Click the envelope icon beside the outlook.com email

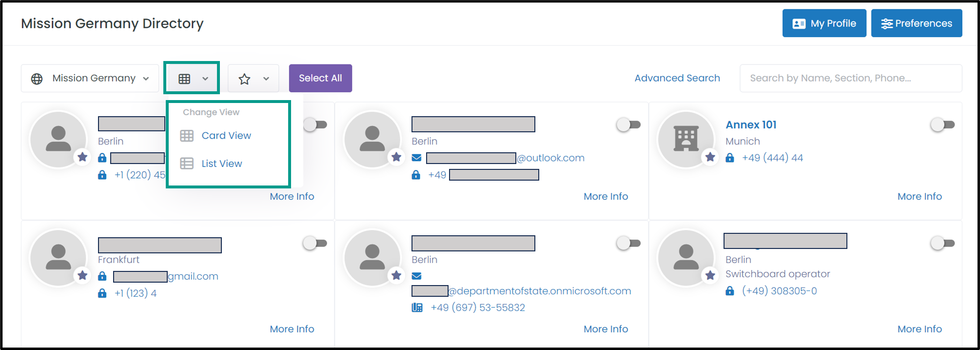coord(416,158)
